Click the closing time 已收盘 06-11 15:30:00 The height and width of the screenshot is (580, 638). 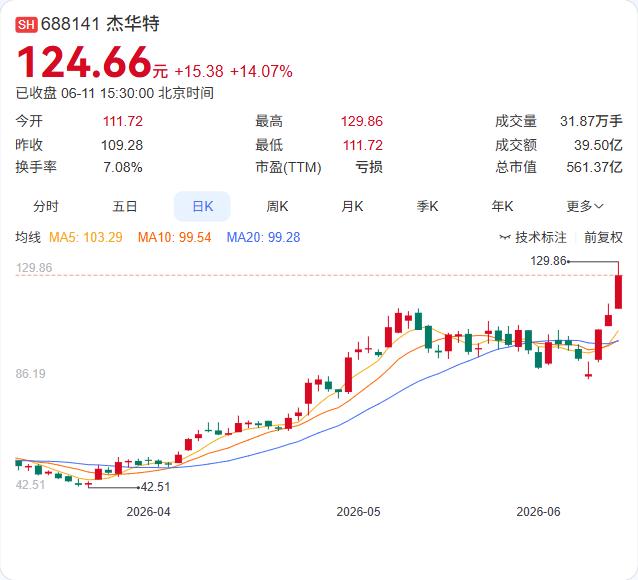tap(85, 93)
